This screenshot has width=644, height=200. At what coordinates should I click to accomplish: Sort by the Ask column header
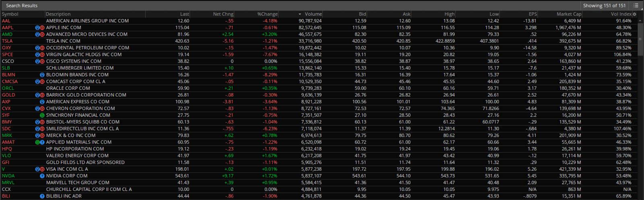point(407,14)
